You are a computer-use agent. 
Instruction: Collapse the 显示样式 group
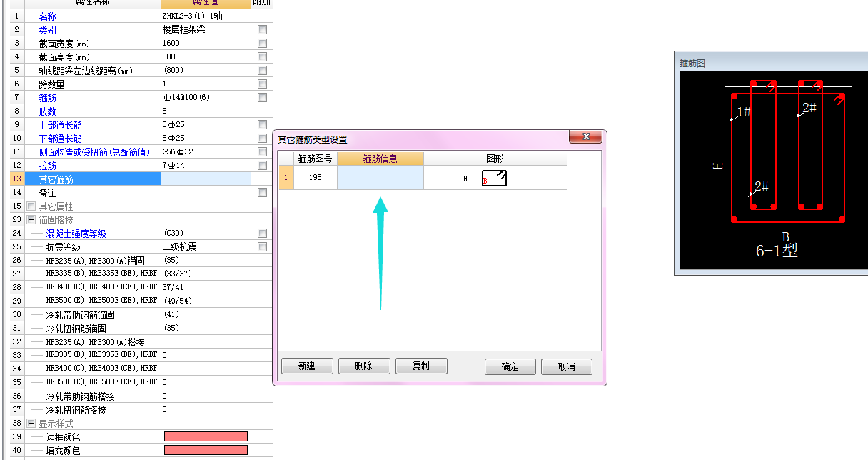31,423
